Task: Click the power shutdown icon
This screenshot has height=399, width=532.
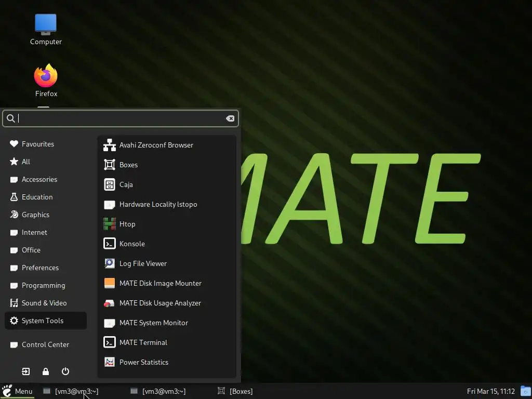Action: click(x=65, y=371)
